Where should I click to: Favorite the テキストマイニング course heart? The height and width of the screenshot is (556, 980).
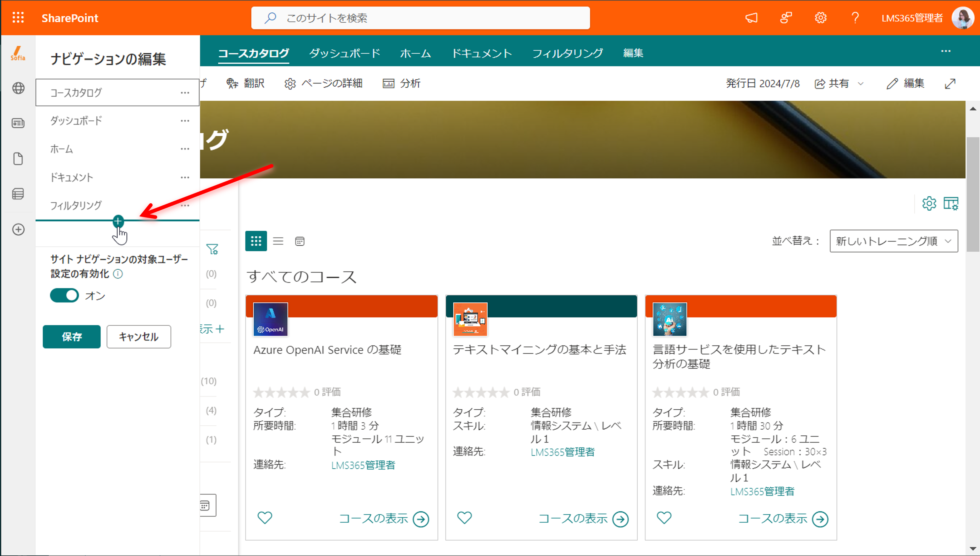pyautogui.click(x=464, y=517)
